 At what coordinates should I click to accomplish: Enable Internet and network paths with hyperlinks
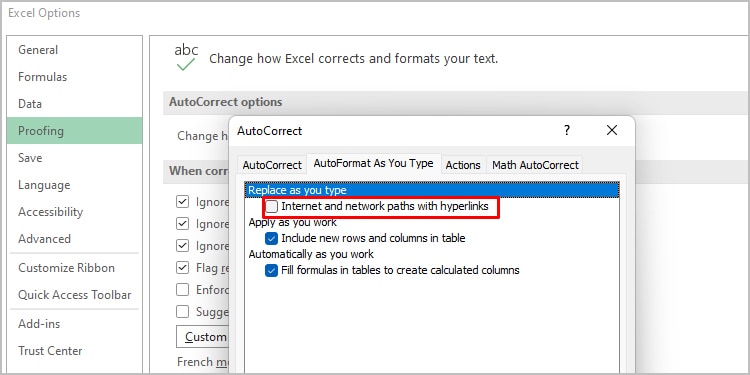(x=272, y=207)
